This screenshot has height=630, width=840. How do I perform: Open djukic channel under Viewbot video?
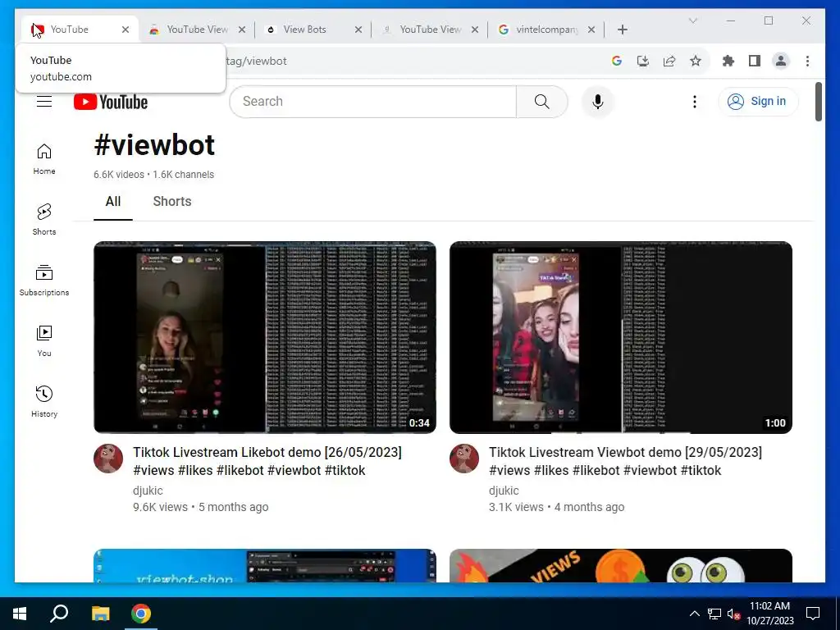click(504, 491)
